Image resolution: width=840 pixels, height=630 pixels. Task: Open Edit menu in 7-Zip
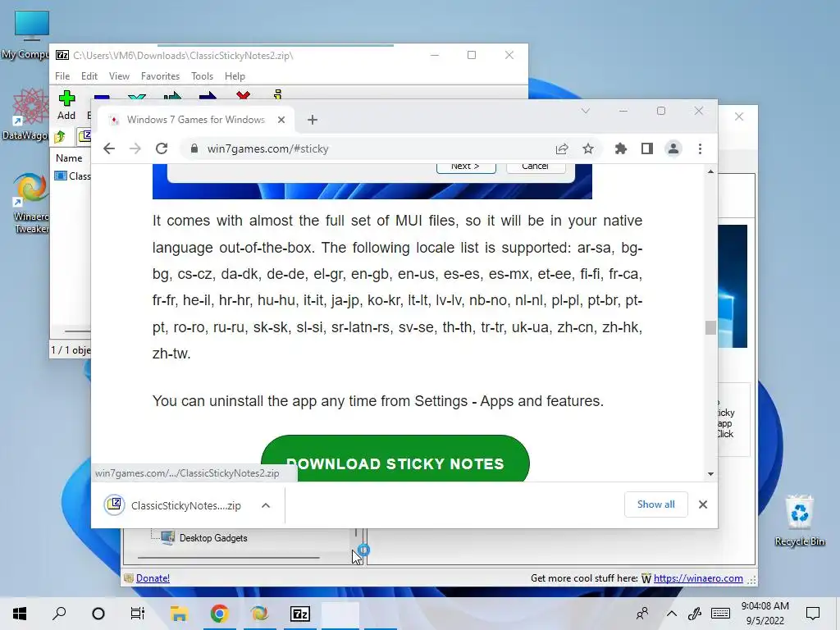89,76
